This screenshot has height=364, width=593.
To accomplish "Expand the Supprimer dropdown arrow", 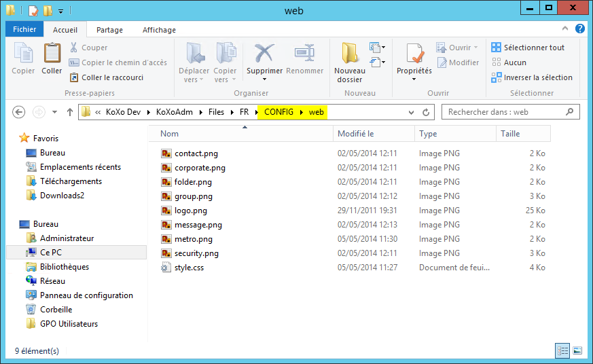I will (x=264, y=79).
